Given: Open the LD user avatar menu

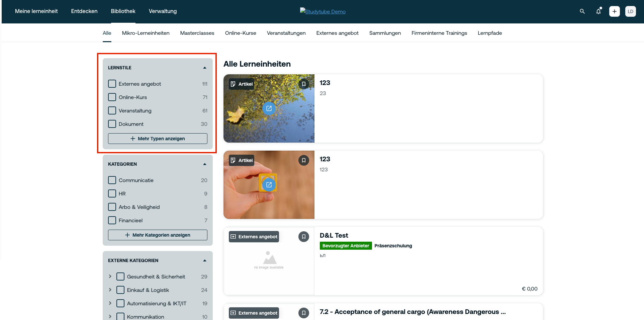Looking at the screenshot, I should 630,11.
